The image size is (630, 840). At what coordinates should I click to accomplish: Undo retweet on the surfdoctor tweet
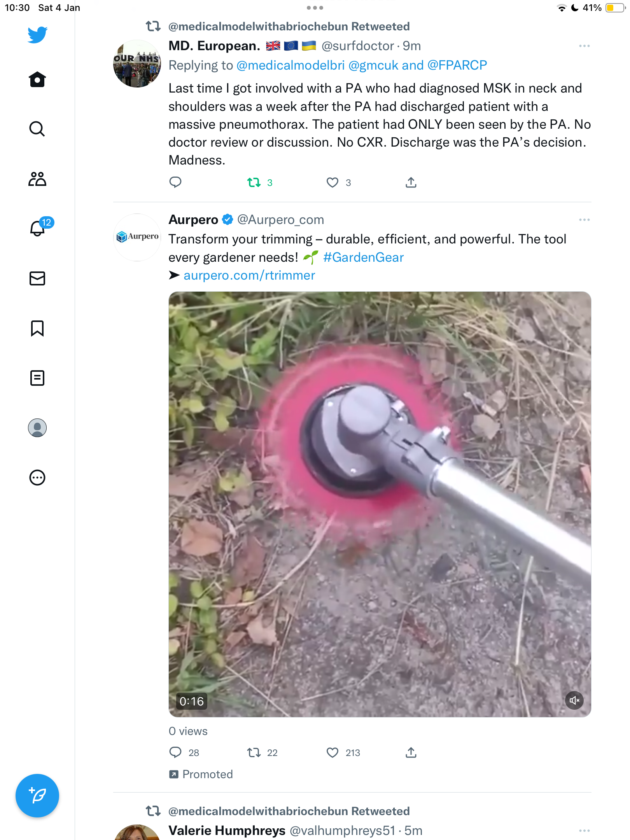click(254, 182)
